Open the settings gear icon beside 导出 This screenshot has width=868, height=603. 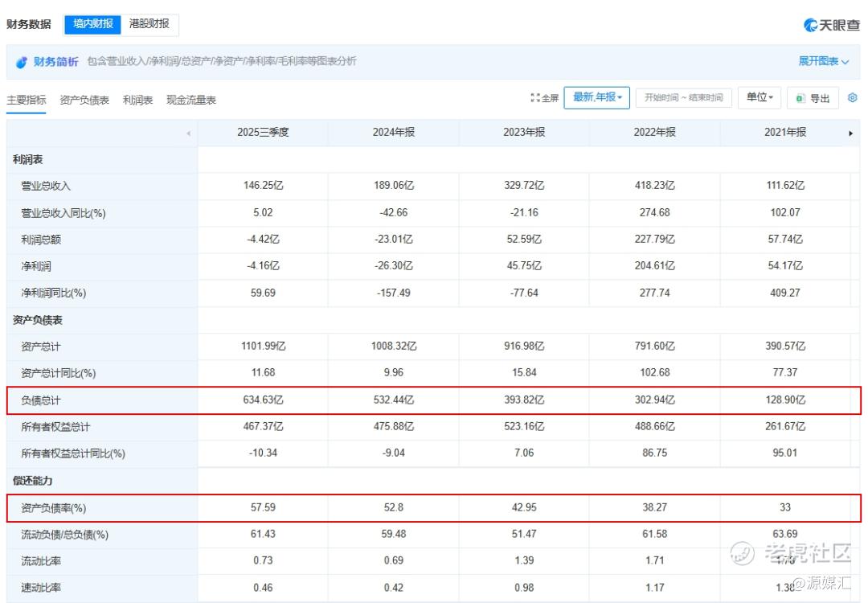tap(852, 97)
